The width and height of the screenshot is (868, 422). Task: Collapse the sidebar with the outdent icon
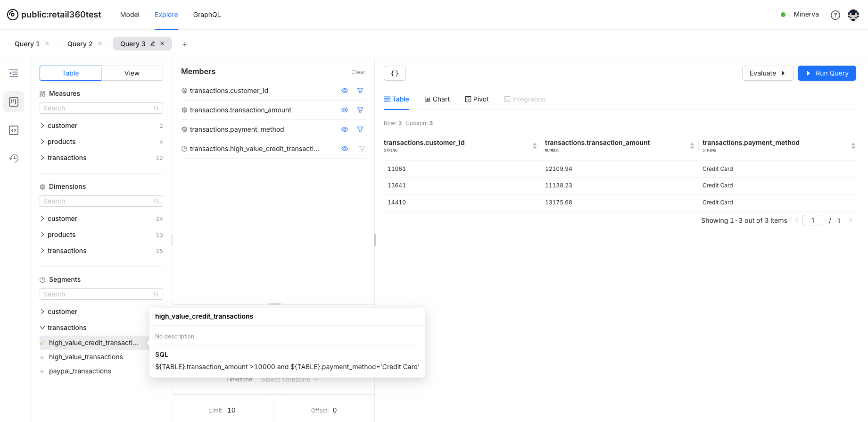14,73
